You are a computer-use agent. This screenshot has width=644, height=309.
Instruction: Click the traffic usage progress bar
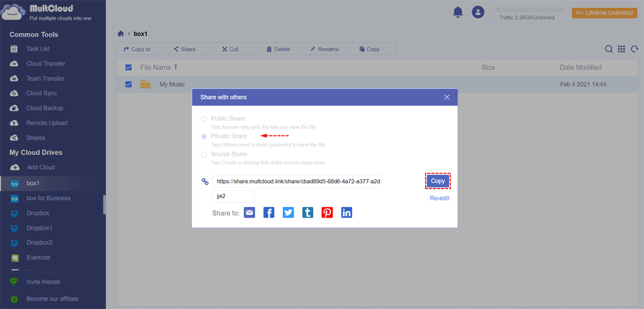coord(529,10)
